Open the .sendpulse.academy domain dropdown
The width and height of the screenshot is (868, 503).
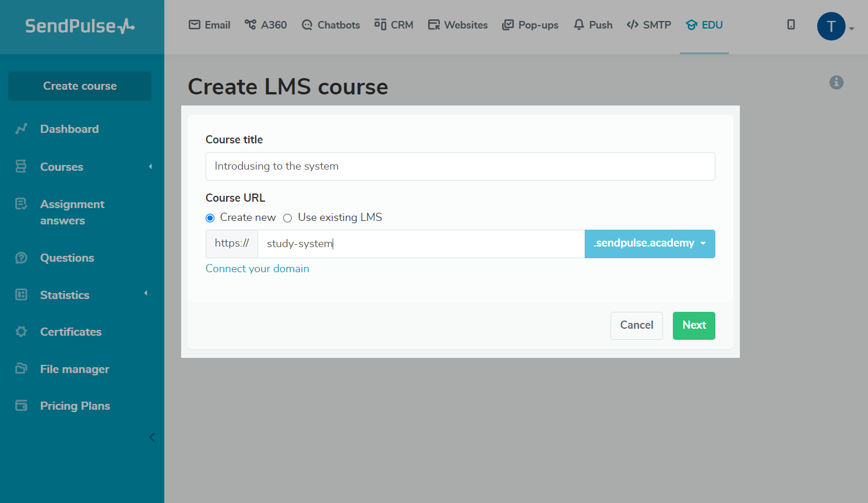click(x=650, y=244)
